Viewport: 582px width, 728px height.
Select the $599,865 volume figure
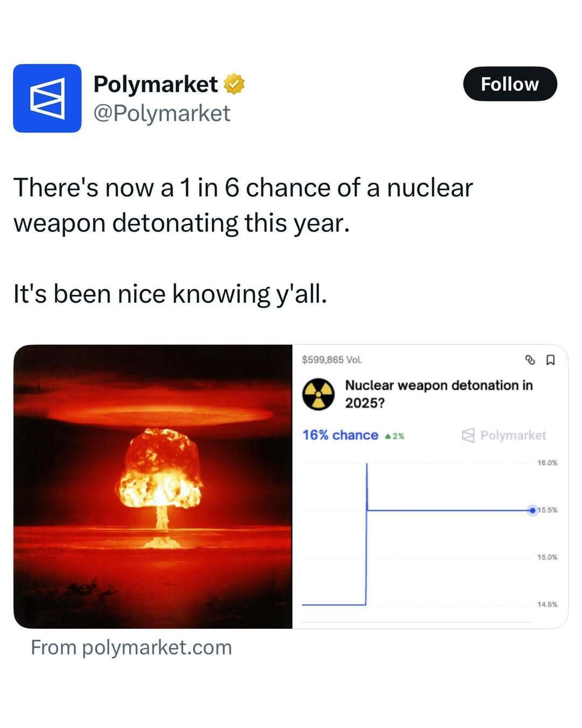point(332,360)
